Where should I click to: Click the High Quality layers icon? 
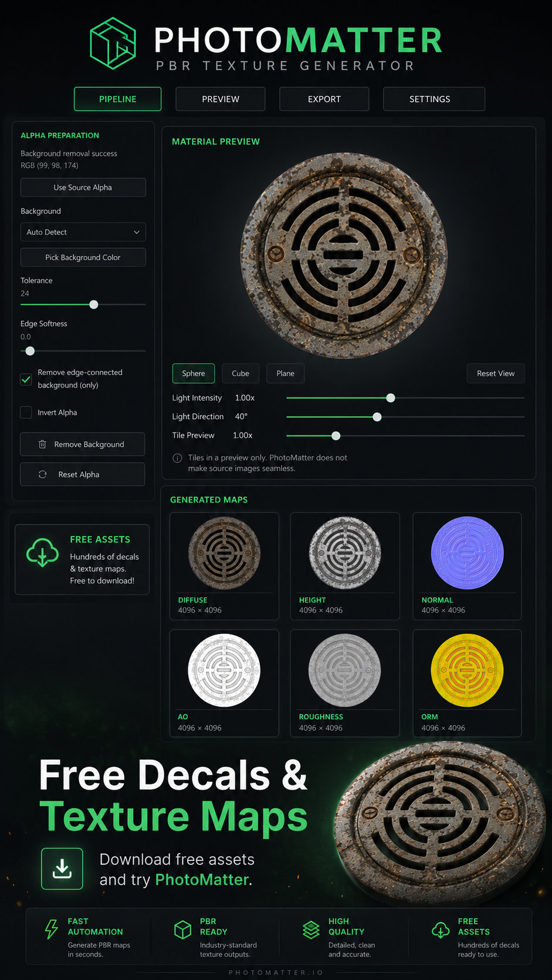coord(311,930)
